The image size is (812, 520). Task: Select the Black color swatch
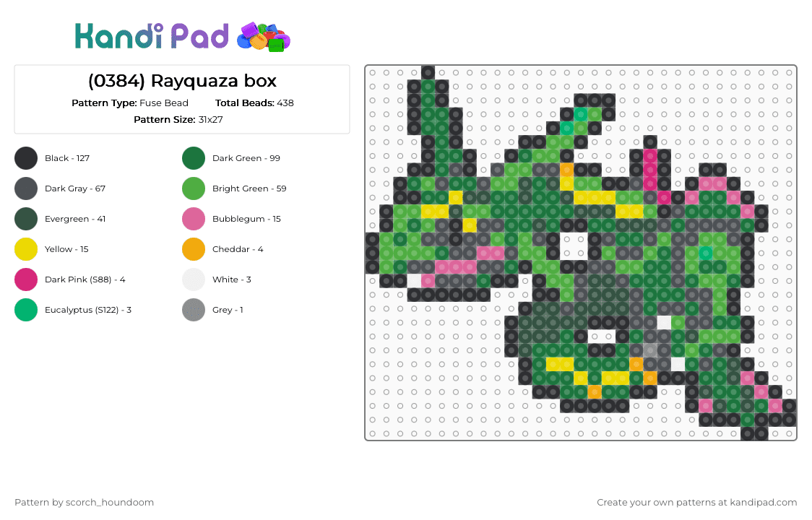(x=26, y=158)
